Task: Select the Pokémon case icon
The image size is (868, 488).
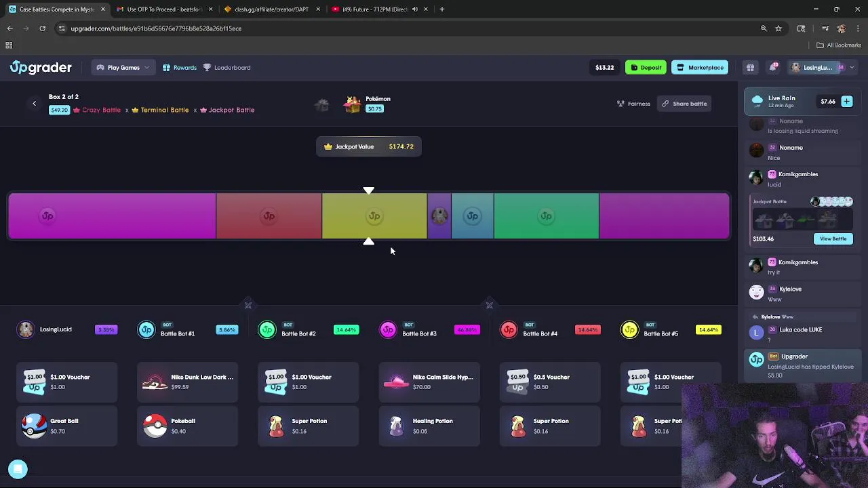Action: click(x=352, y=104)
